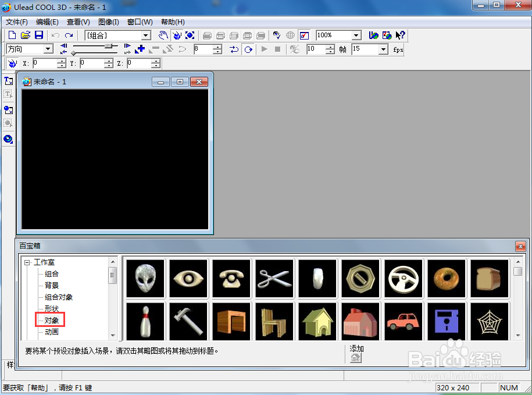Click the telephone object thumbnail
Screen dimensions: 532x395
[x=231, y=279]
